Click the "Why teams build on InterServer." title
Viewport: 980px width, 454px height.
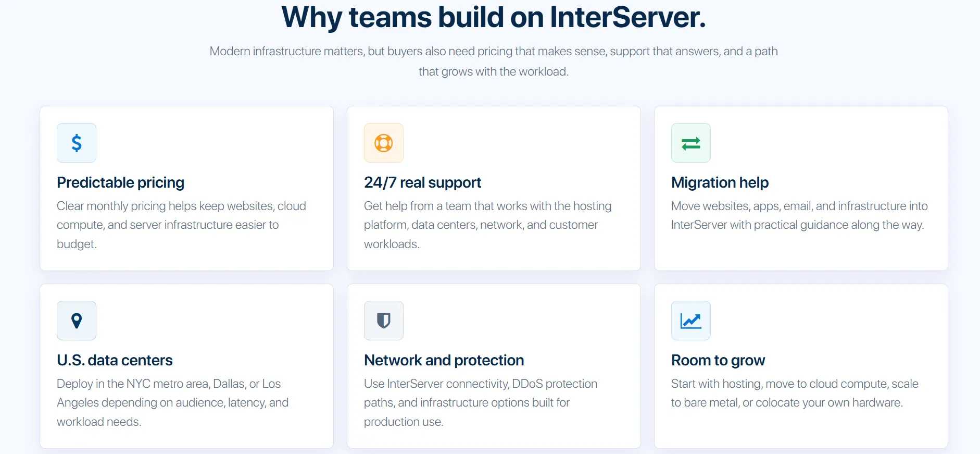click(x=494, y=17)
